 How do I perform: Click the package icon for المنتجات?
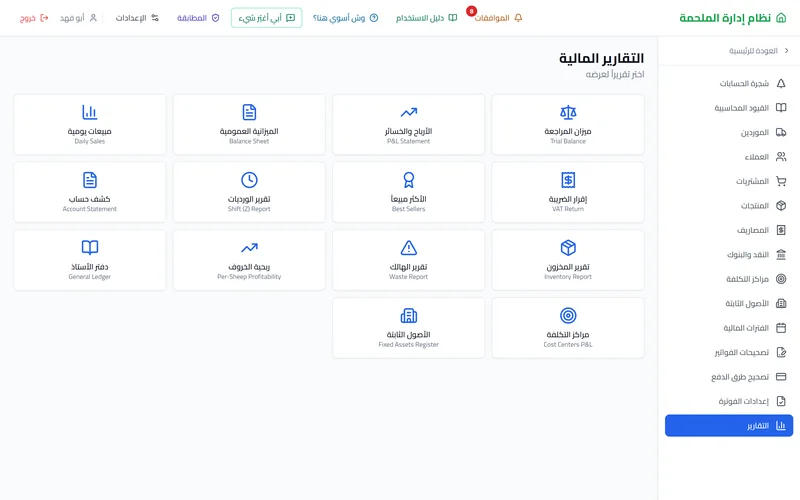781,206
